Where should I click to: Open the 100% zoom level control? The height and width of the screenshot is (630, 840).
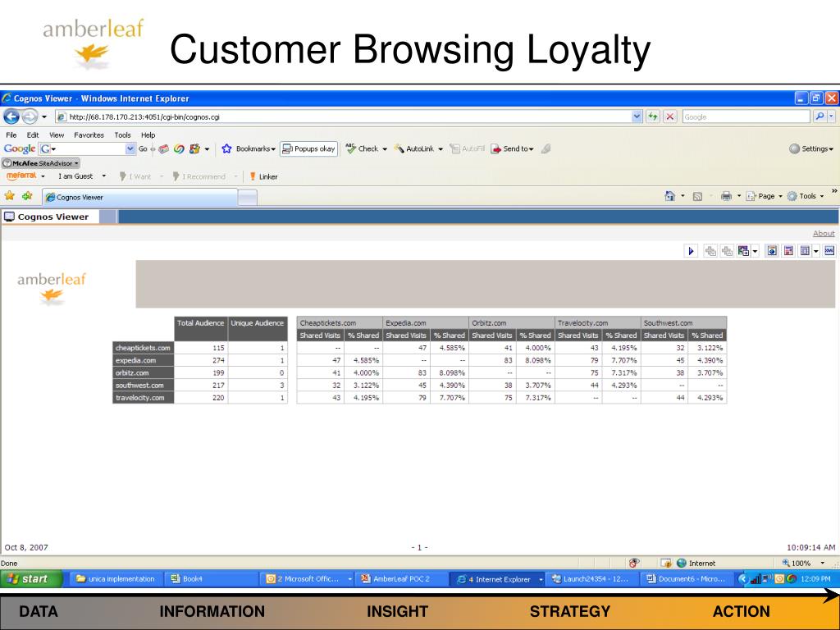pos(804,563)
